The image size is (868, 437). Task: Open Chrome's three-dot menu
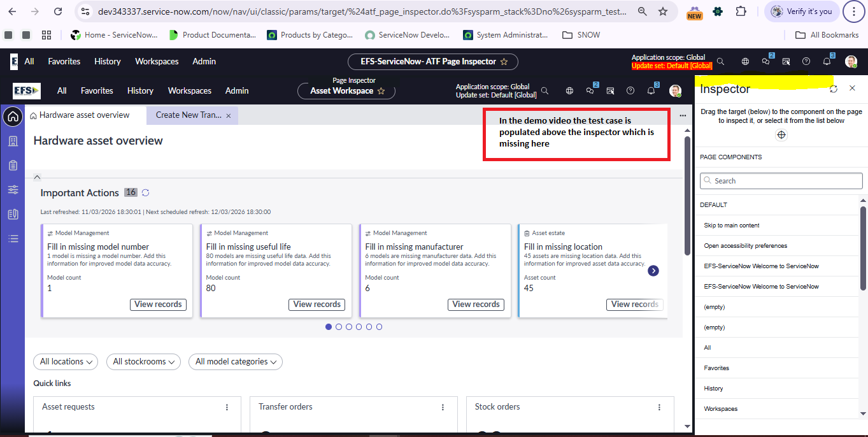tap(854, 11)
